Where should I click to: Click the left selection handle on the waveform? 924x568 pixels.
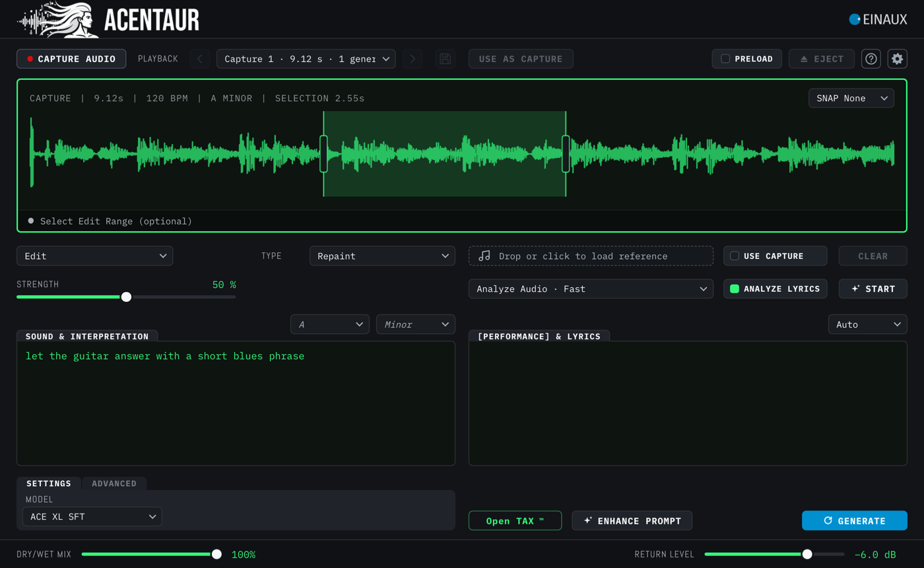323,153
